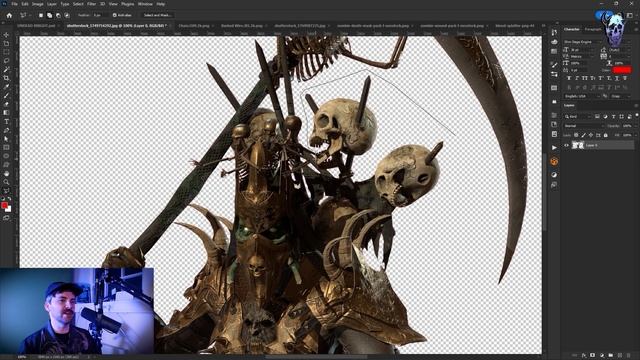Open the font family dropdown
Screen dimensions: 640x360
point(582,42)
